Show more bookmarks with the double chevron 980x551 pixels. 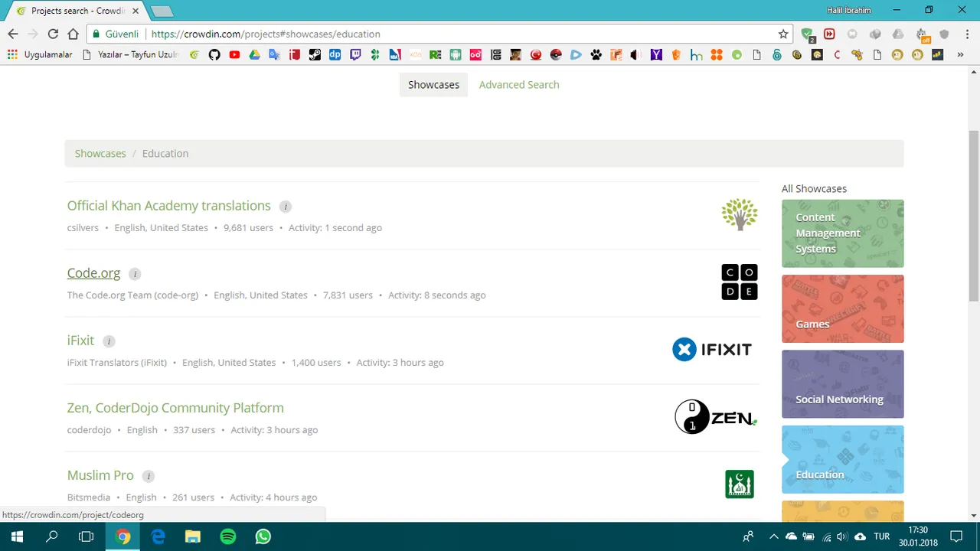(x=960, y=55)
